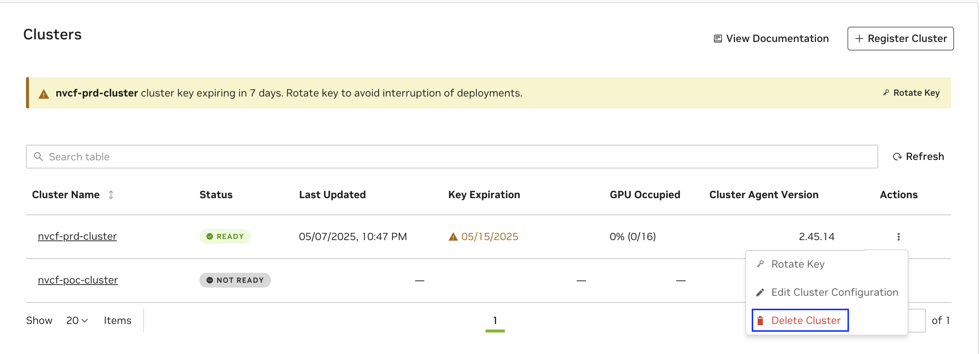Click the magnifier icon in search box
Screen dimensions: 980x354
pos(39,157)
